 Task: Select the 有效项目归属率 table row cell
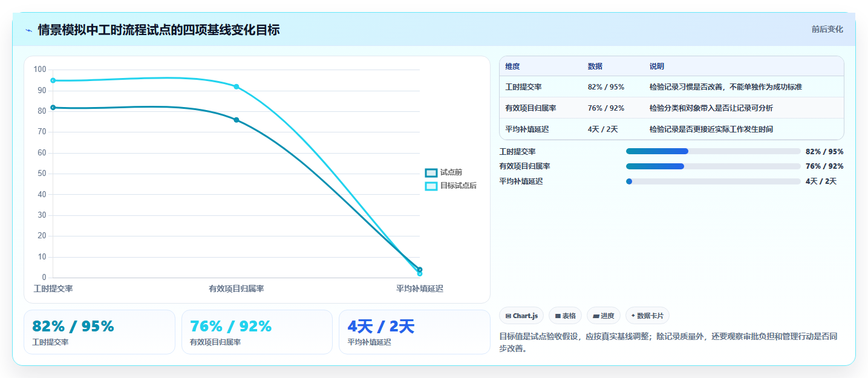(x=531, y=108)
